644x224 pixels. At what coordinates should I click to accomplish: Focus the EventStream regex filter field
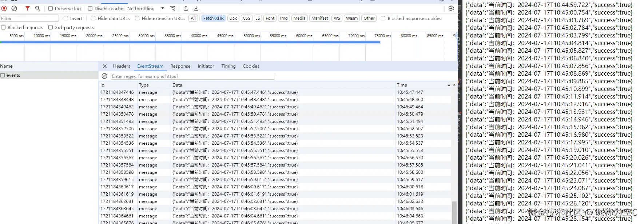tap(193, 76)
